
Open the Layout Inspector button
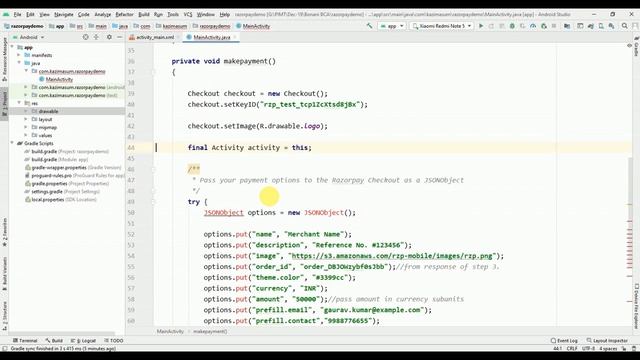(607, 340)
